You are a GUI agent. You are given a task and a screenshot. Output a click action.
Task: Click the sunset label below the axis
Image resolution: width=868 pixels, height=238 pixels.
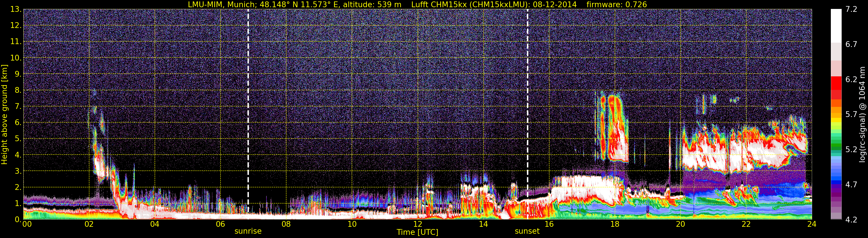click(x=527, y=231)
